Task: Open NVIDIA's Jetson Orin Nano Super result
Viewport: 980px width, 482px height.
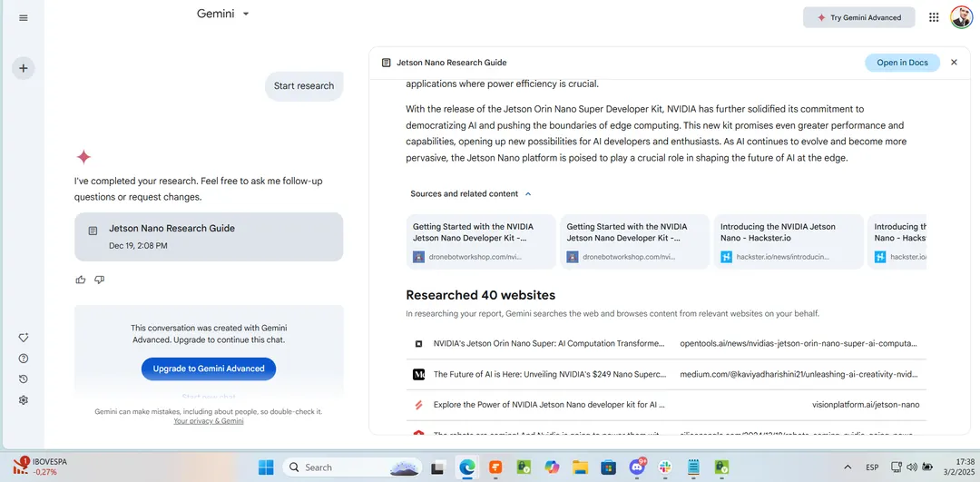Action: pyautogui.click(x=549, y=344)
